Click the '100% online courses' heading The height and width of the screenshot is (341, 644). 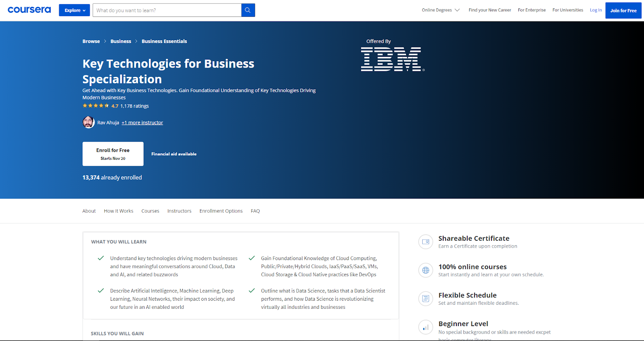pos(473,267)
